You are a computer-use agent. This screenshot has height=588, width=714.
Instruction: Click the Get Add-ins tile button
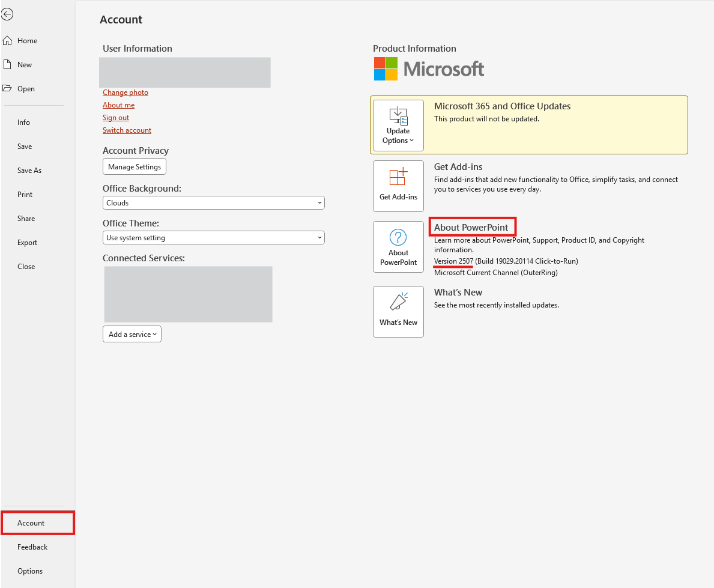398,186
